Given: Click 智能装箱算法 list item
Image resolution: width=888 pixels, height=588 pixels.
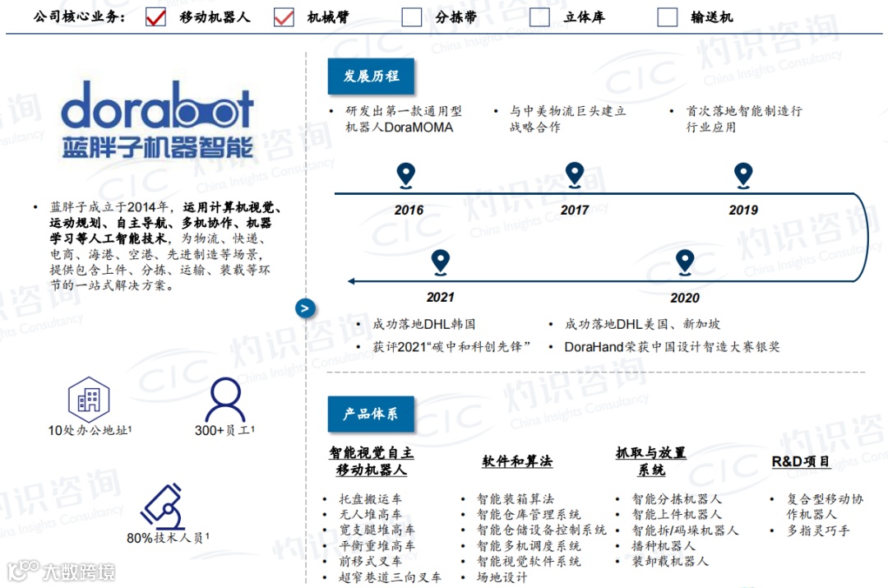Looking at the screenshot, I should coord(516,499).
